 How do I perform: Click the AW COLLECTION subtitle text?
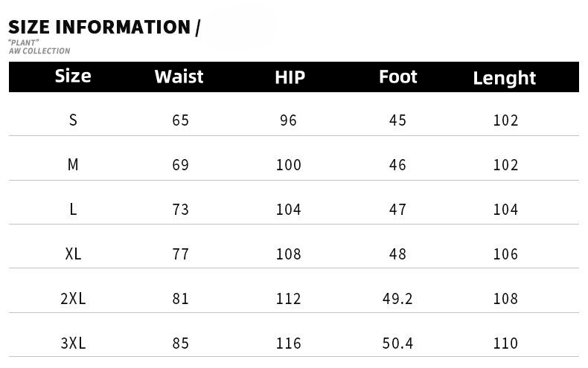point(39,51)
